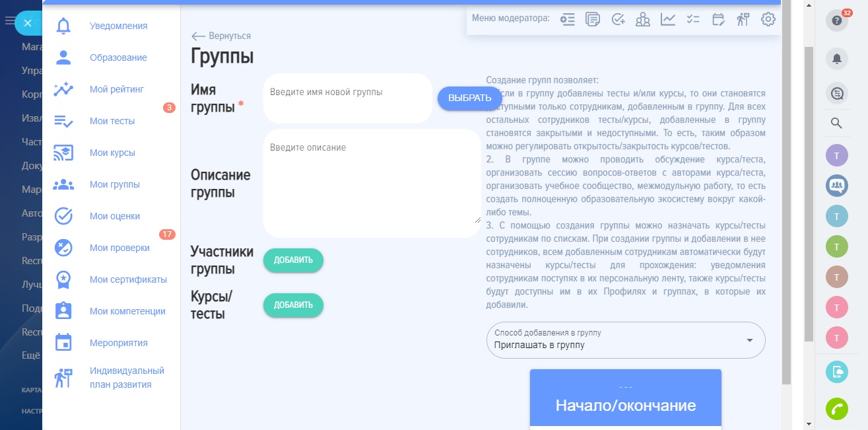This screenshot has height=430, width=868.
Task: Click moderator menu documents icon
Action: click(593, 19)
